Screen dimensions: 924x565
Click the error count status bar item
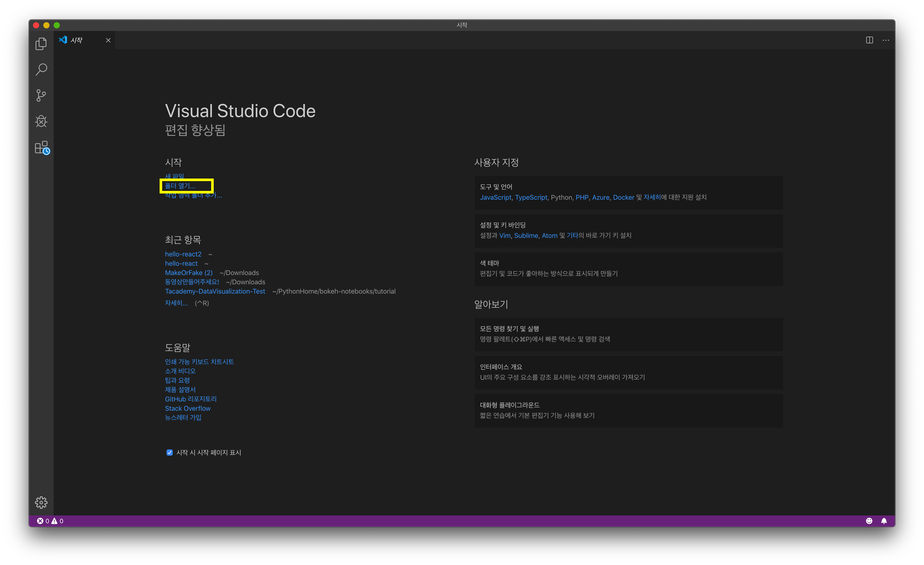click(x=43, y=521)
